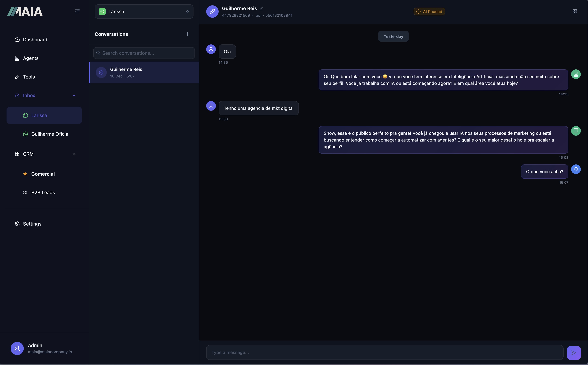Open the Comercial CRM pipeline
Image resolution: width=588 pixels, height=365 pixels.
pos(43,174)
